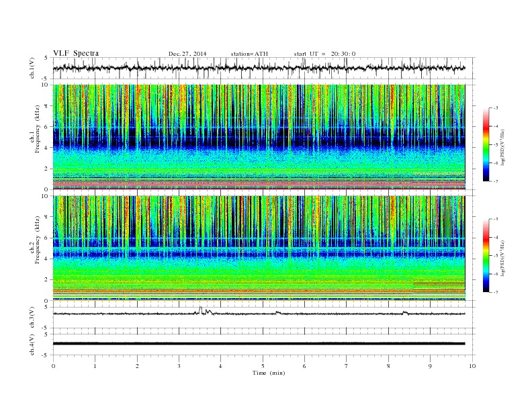532x411 pixels.
Task: Click the "VLF Spectra" plot title
Action: [76, 53]
